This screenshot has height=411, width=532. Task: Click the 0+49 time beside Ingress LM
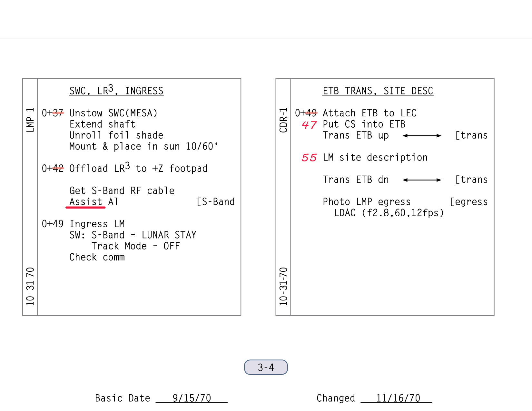pos(53,224)
